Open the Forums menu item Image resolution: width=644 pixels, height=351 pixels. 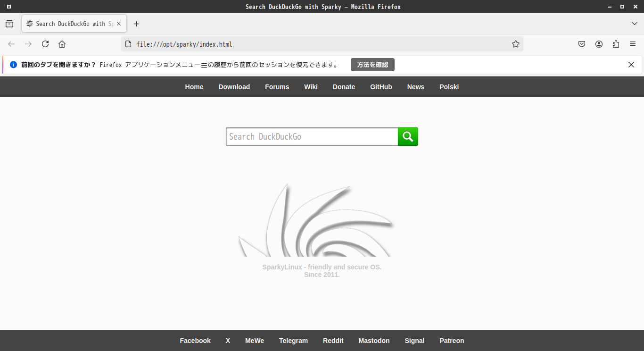coord(277,87)
